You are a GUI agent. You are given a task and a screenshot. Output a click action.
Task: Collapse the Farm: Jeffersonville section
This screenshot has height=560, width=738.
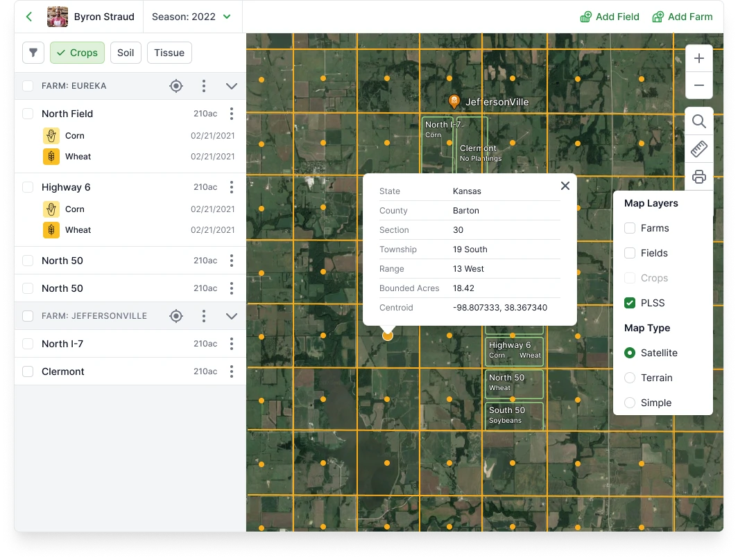pos(232,316)
